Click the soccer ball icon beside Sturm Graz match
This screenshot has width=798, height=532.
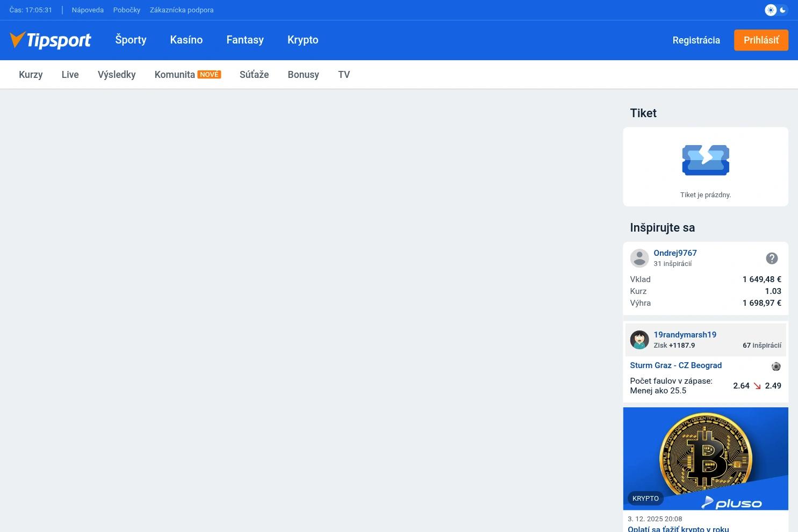(x=776, y=366)
